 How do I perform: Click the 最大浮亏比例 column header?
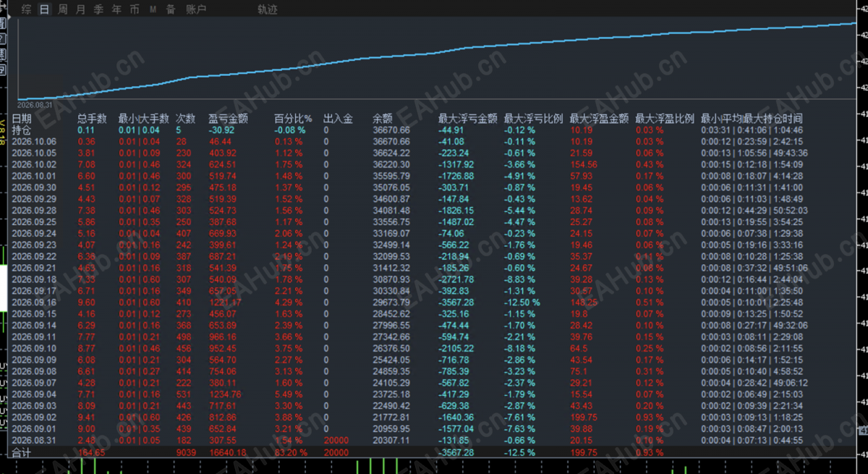click(534, 119)
